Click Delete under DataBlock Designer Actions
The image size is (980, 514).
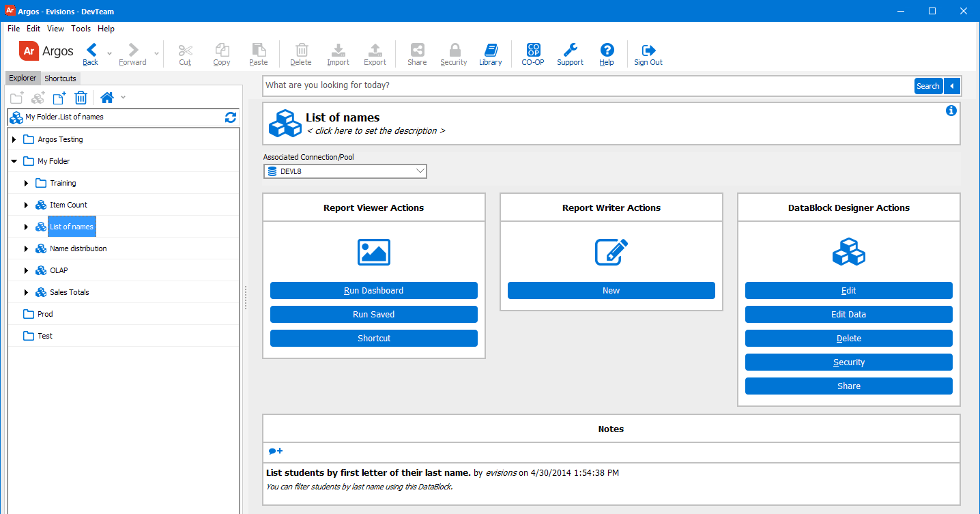(x=849, y=339)
